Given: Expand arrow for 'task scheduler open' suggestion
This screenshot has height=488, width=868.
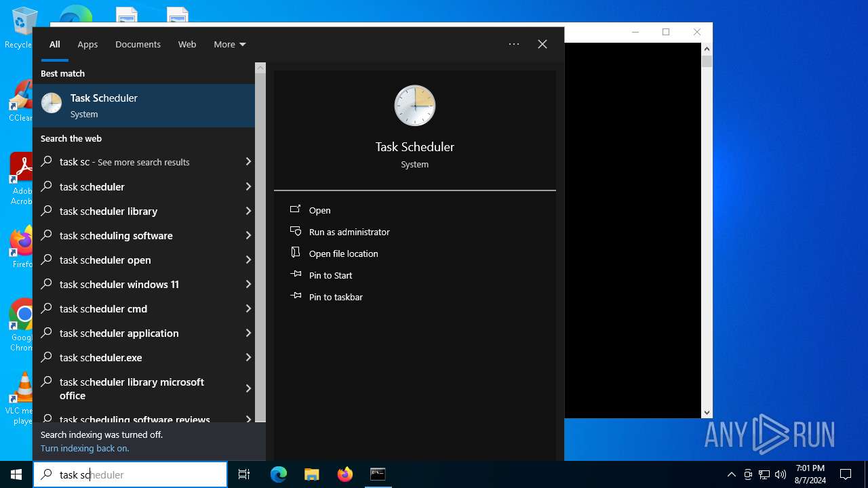Looking at the screenshot, I should pos(248,260).
